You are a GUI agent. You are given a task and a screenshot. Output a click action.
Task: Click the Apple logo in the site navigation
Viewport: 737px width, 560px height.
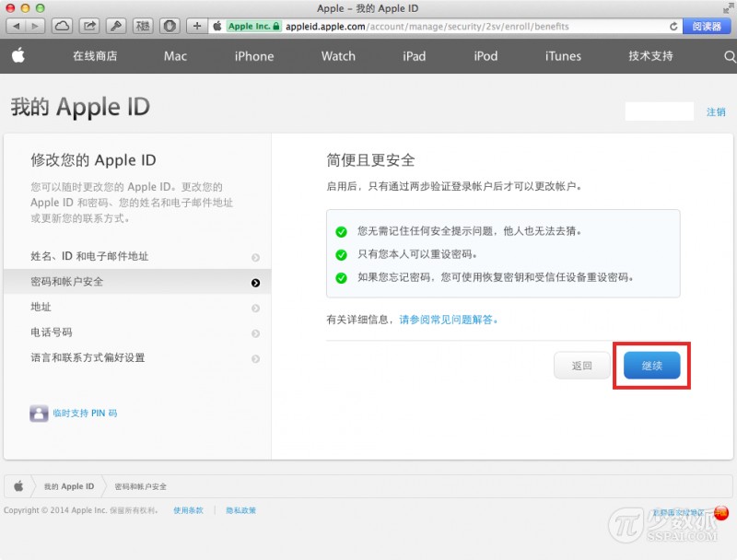(18, 55)
